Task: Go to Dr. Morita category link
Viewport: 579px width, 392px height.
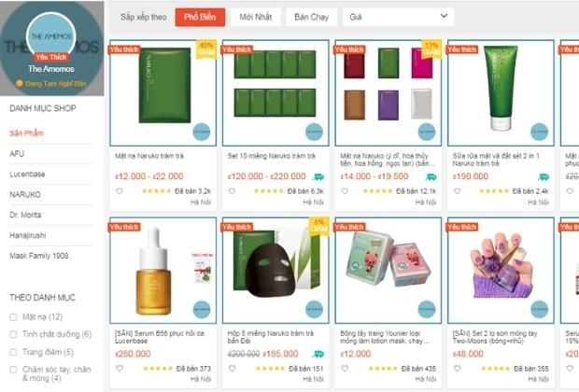Action: point(25,215)
